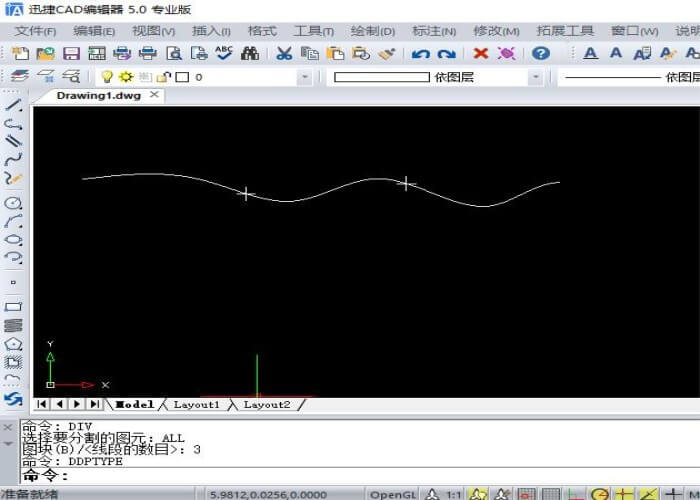The image size is (700, 500).
Task: Toggle the layer lightbulb on/off icon
Action: (107, 77)
